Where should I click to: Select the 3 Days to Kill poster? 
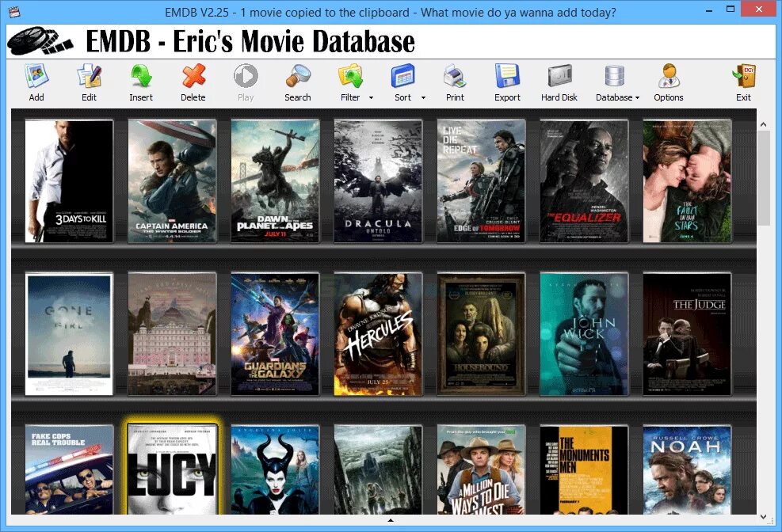pyautogui.click(x=69, y=181)
